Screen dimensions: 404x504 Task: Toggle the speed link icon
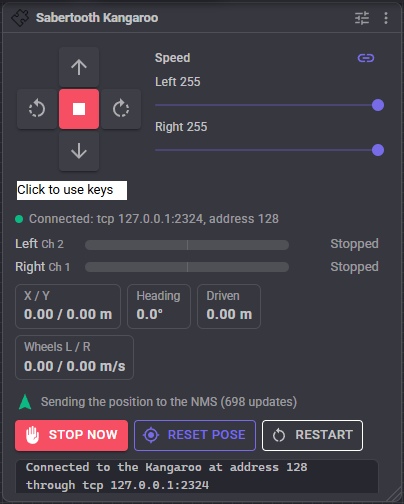click(366, 58)
